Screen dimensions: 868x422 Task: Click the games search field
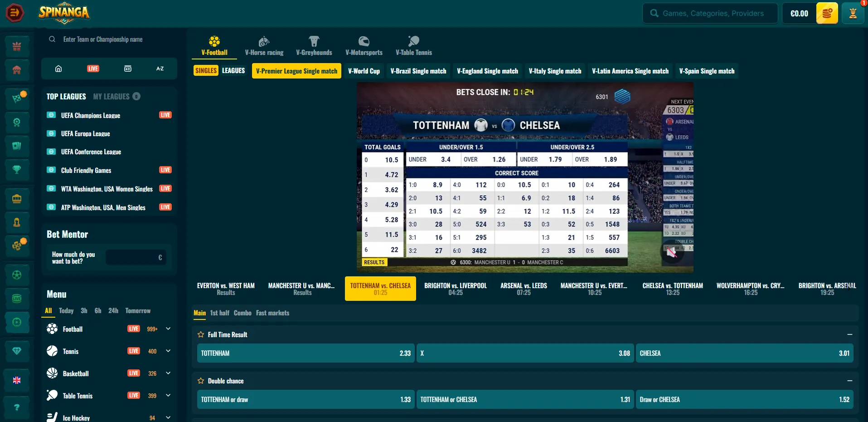coord(710,13)
